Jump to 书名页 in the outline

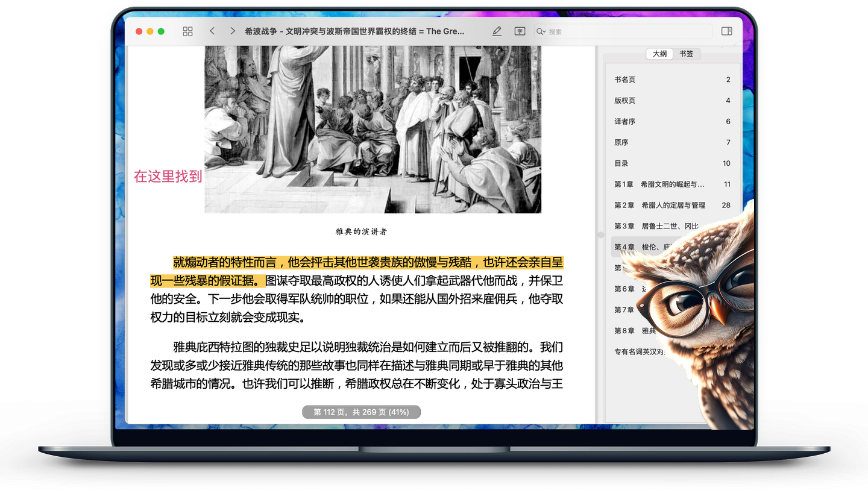click(x=624, y=80)
